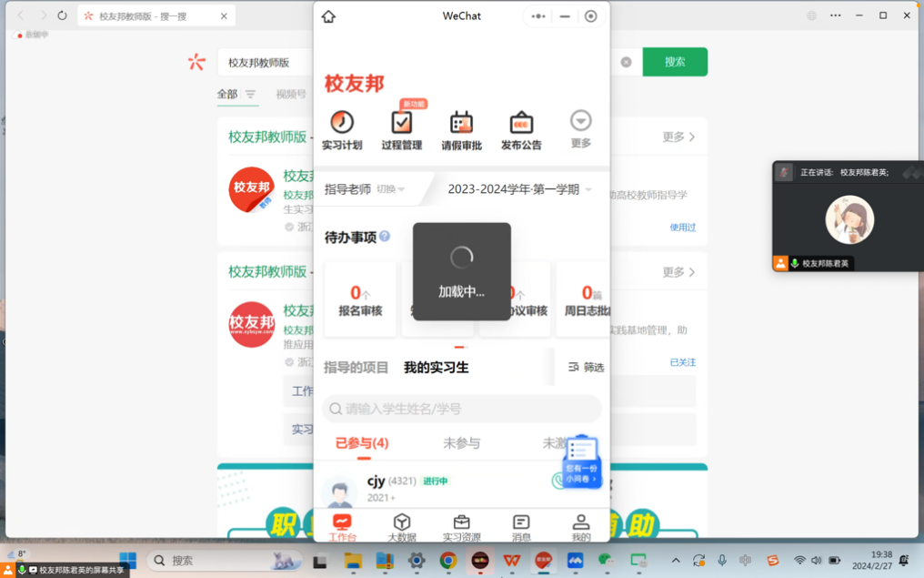
Task: Open the notification bell in the tray
Action: 904,561
